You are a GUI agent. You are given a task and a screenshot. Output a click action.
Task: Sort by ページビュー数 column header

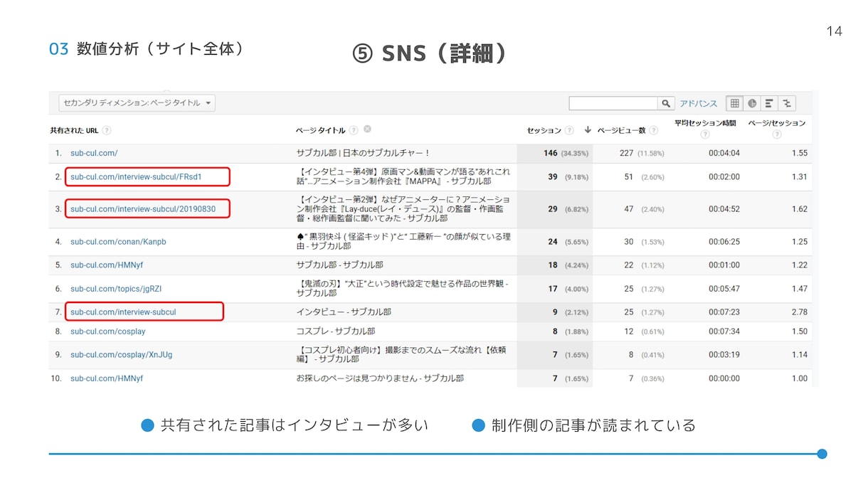pos(621,130)
